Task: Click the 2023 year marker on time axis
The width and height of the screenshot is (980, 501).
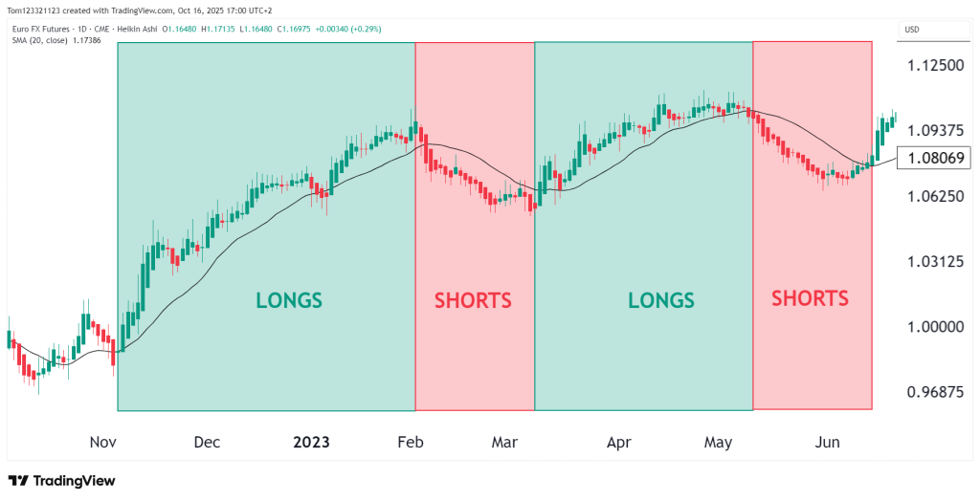Action: pos(311,443)
